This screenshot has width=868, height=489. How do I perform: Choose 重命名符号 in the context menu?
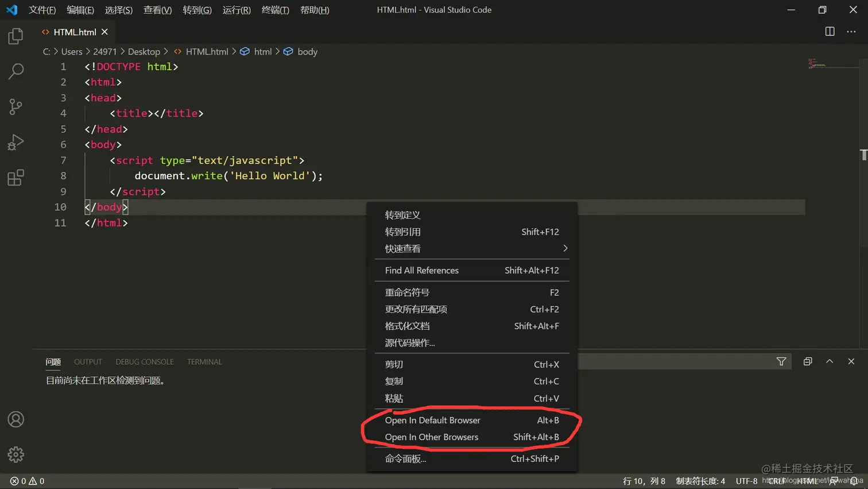472,292
